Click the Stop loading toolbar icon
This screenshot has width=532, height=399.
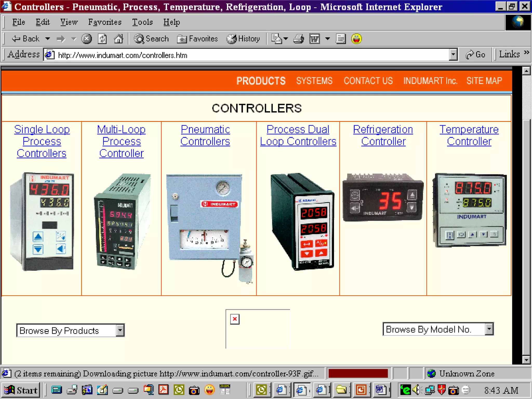click(x=87, y=39)
